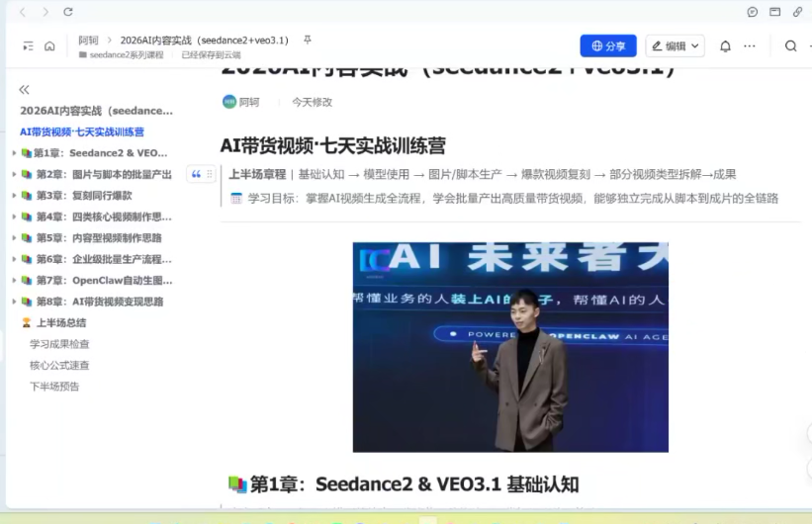Expand 第4章 四类核心视频制作思路
Viewport: 812px width, 524px height.
point(14,217)
